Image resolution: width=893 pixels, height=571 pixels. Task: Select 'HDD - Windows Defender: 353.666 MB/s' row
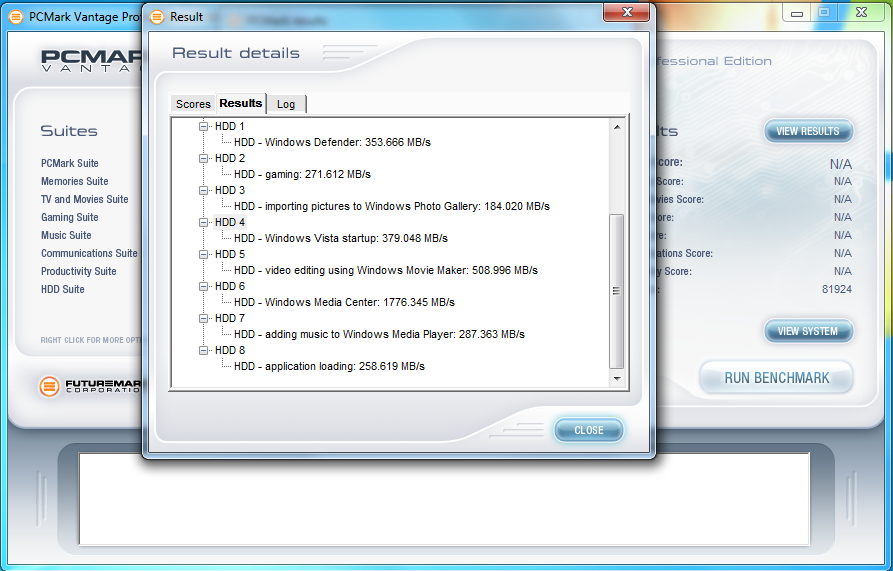point(332,142)
